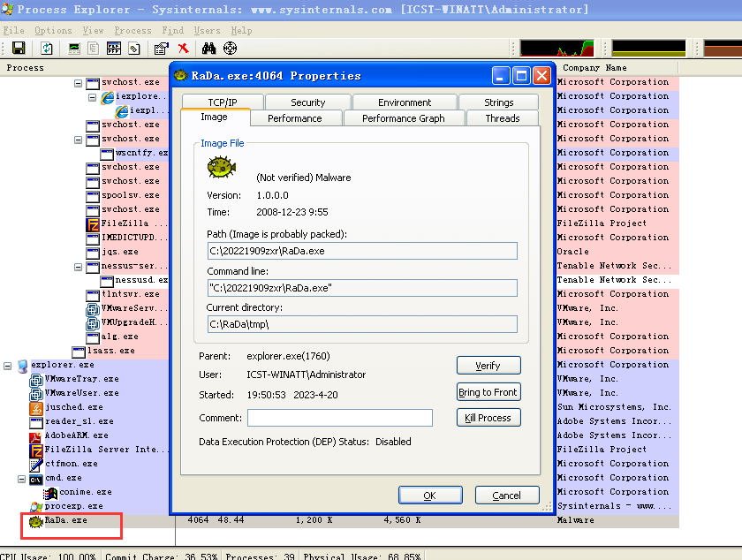
Task: Click the Bring to Front button
Action: pyautogui.click(x=488, y=392)
